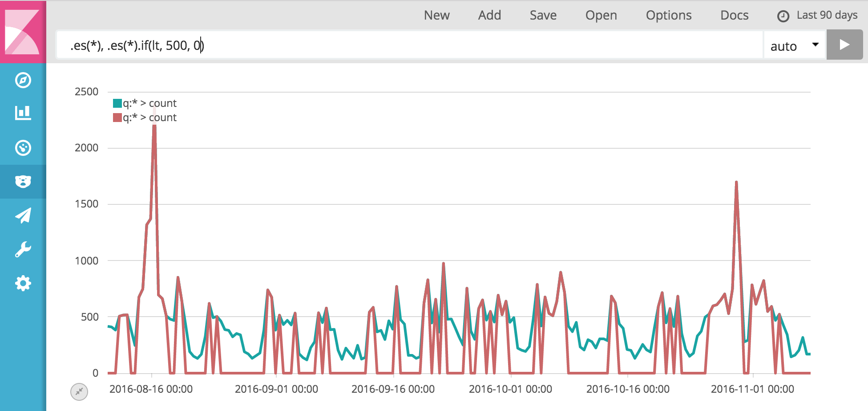Click the red legend color swatch
Viewport: 868px width, 411px height.
click(x=117, y=118)
